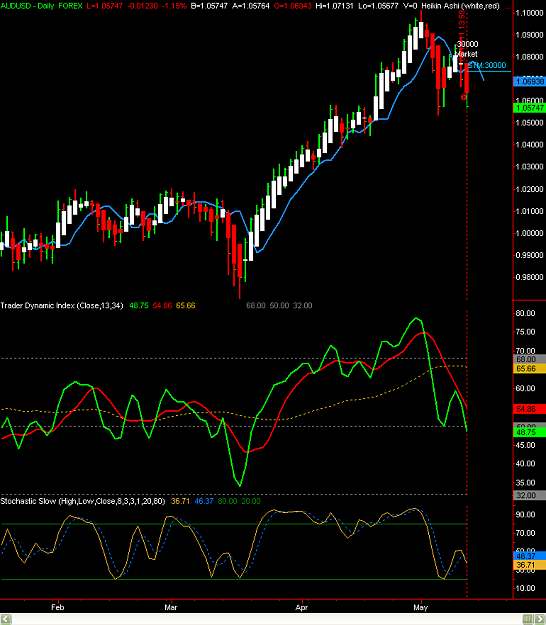Grab the horizontal scrollbar thumb grip
The height and width of the screenshot is (625, 546).
click(x=528, y=619)
